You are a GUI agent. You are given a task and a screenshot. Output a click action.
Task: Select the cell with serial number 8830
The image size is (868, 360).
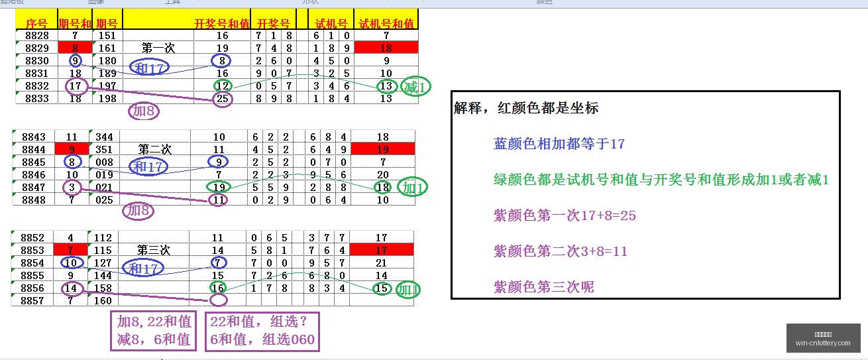click(x=36, y=60)
